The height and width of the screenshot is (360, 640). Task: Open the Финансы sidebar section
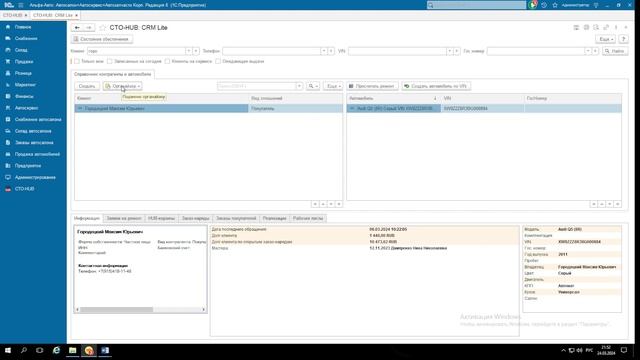tap(24, 96)
